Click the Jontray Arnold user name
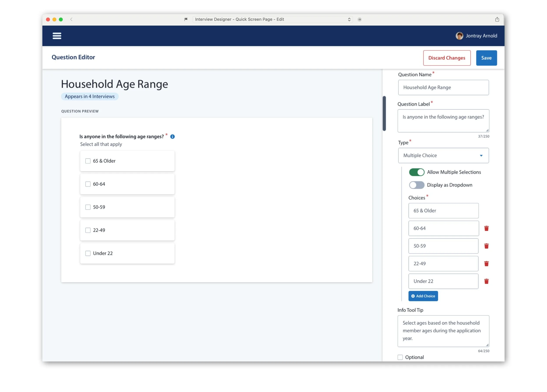The height and width of the screenshot is (392, 547). pyautogui.click(x=481, y=36)
